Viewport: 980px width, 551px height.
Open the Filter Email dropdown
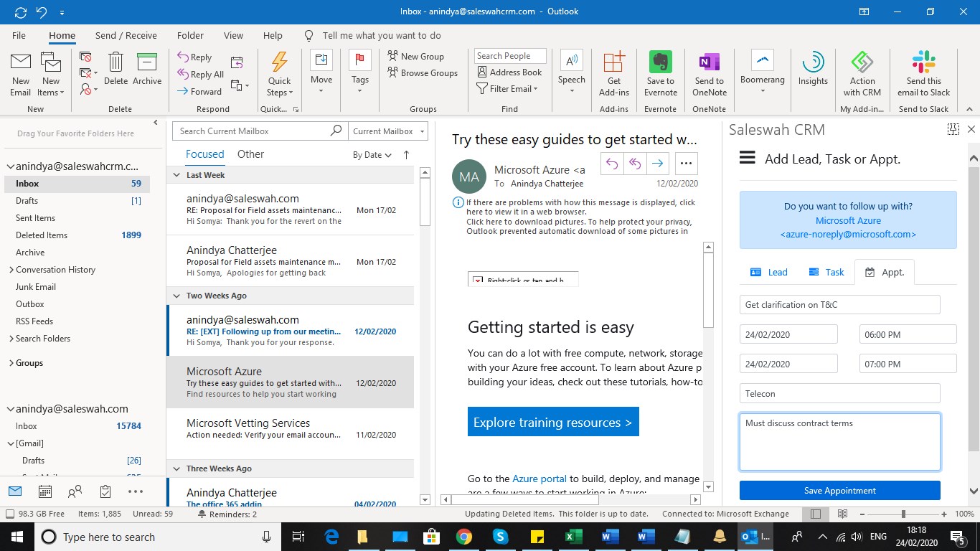click(x=507, y=89)
